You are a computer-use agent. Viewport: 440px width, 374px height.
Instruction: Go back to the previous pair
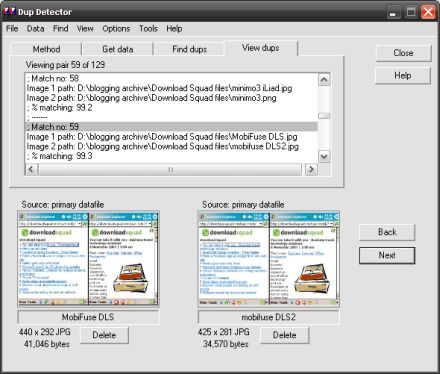pos(387,232)
